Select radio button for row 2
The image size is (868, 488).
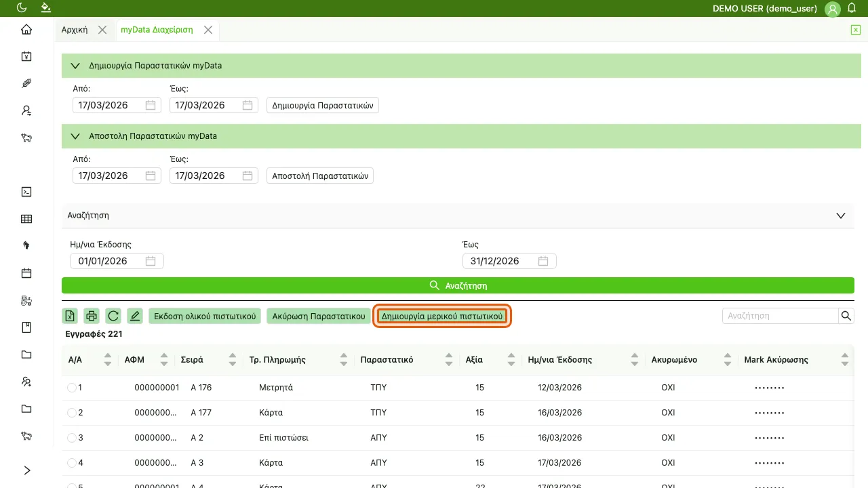[72, 413]
